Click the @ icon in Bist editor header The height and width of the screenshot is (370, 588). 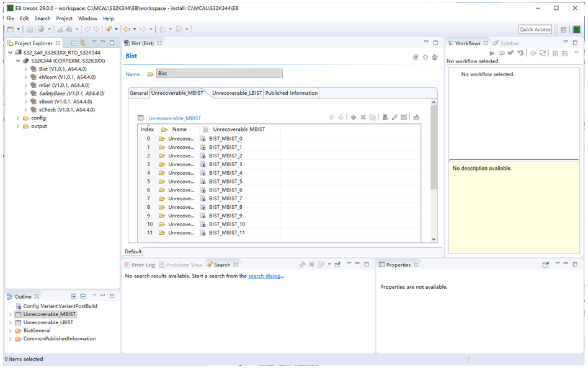coord(416,57)
